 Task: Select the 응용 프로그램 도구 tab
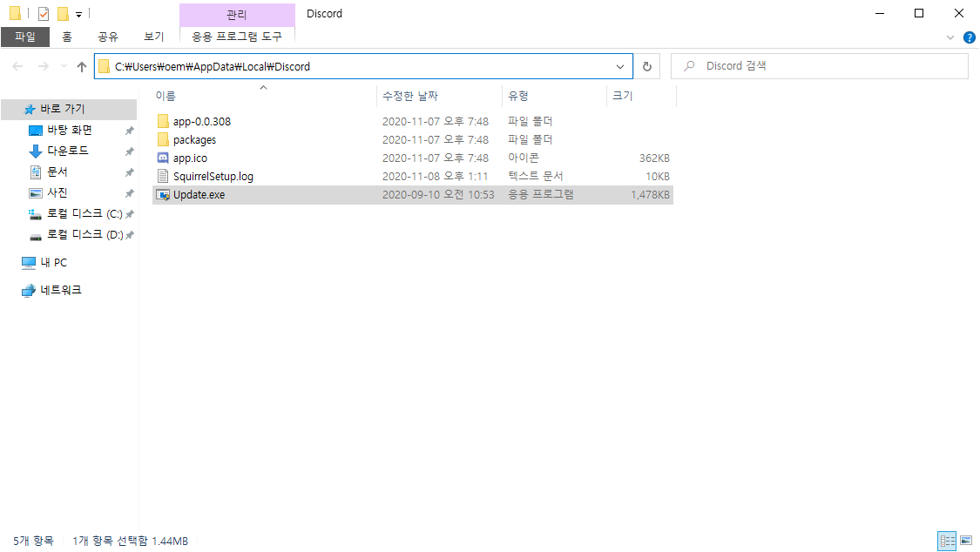pos(237,37)
